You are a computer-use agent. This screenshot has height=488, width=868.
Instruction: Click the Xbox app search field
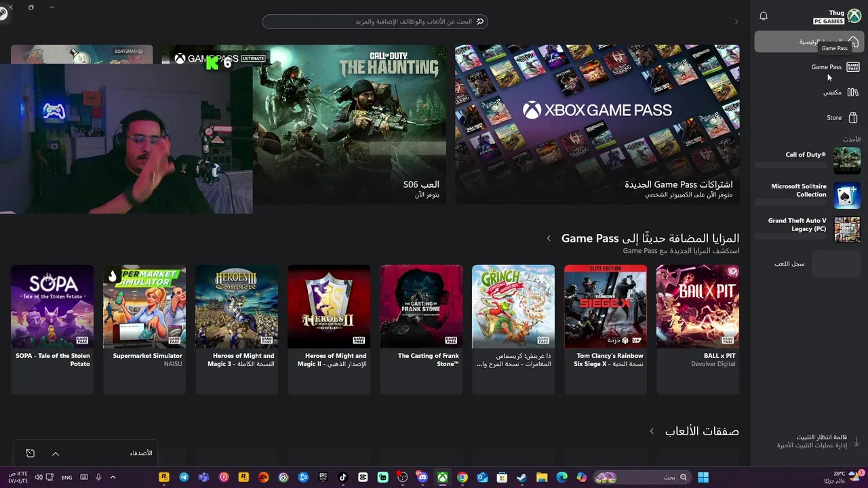375,22
